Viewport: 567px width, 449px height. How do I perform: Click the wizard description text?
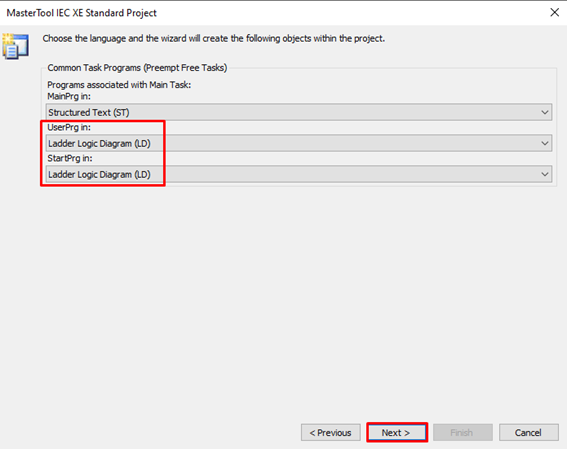click(214, 38)
